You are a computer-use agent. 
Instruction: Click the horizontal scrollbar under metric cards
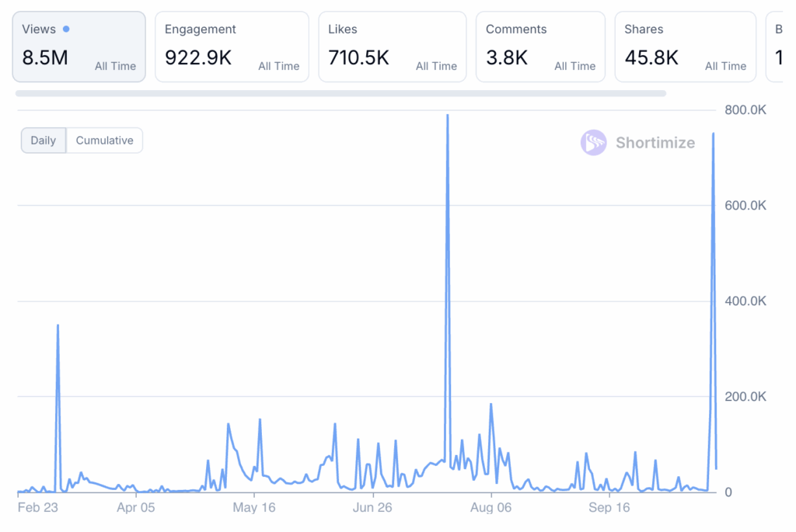[340, 93]
